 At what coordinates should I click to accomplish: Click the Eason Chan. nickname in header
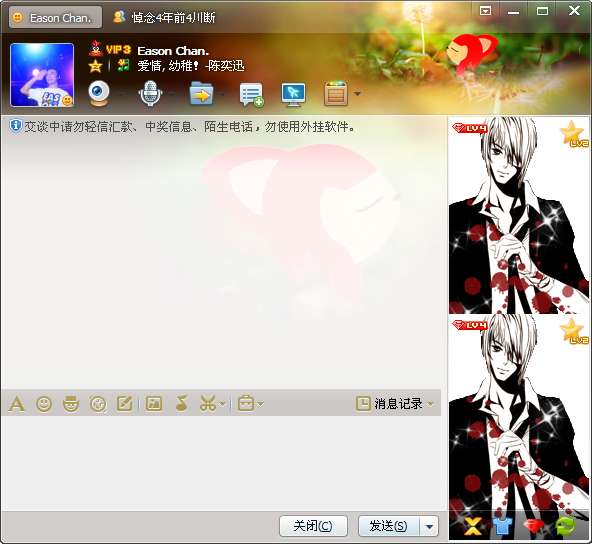[173, 51]
